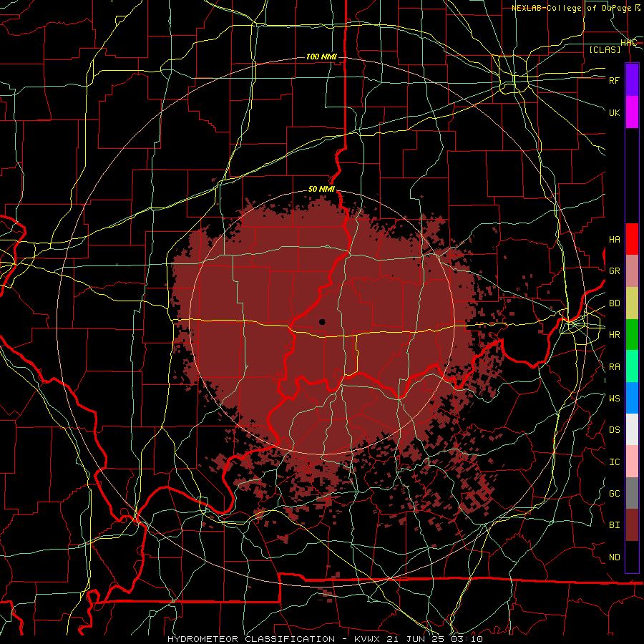Image resolution: width=644 pixels, height=644 pixels.
Task: Pick the RA light green swatch
Action: point(632,366)
